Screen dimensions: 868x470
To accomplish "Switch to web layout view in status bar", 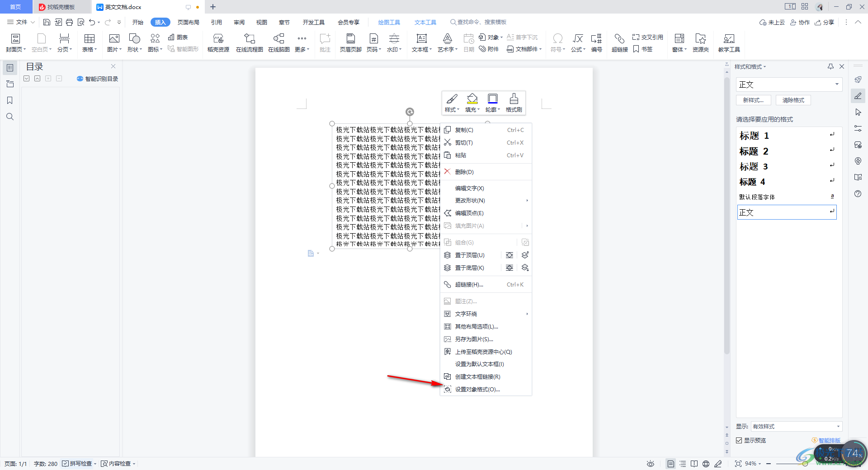I will tap(706, 464).
